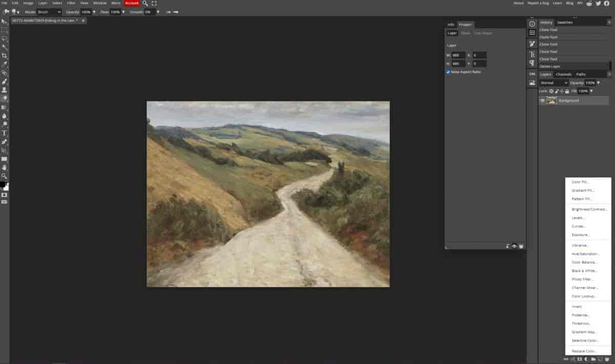Select the Move tool
Image resolution: width=615 pixels, height=364 pixels.
pos(4,21)
